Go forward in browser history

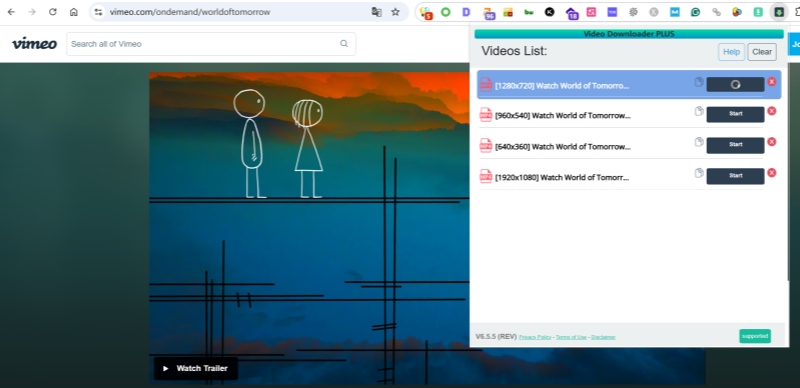click(32, 12)
